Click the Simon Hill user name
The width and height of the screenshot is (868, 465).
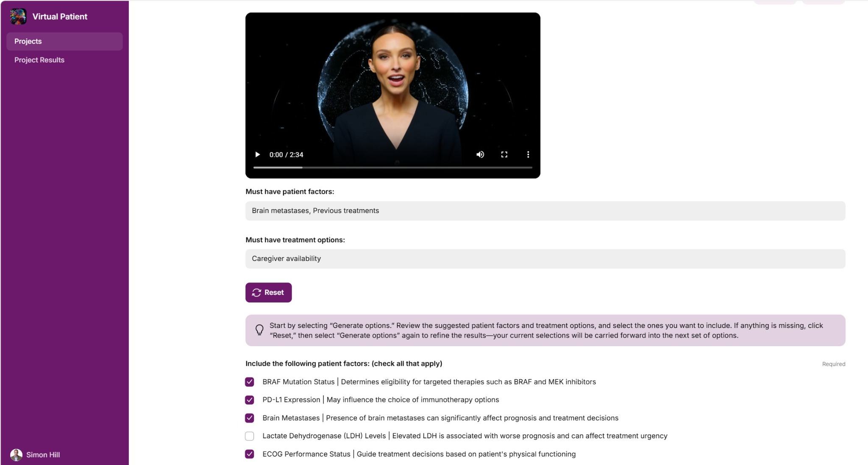[x=43, y=455]
